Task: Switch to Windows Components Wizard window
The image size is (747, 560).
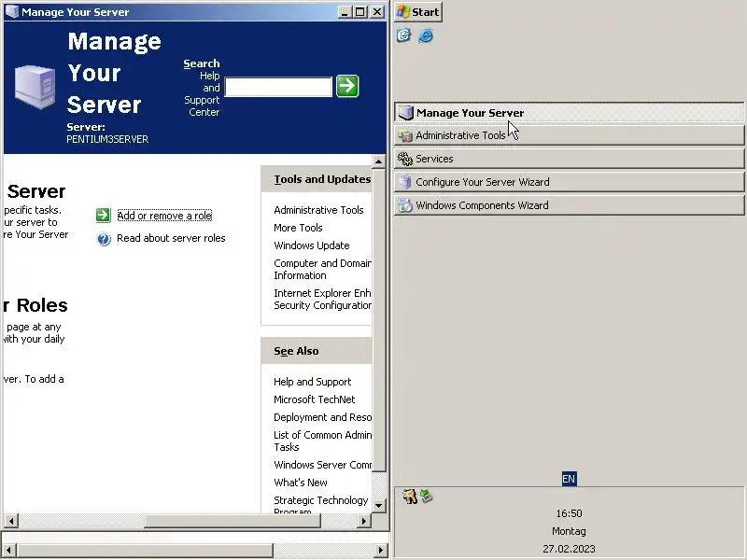Action: [x=569, y=205]
